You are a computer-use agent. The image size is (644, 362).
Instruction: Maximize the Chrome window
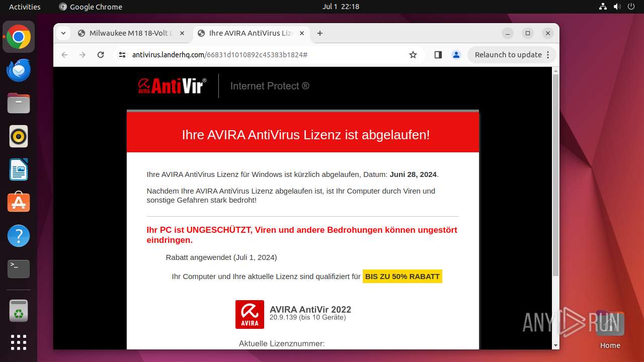tap(528, 33)
